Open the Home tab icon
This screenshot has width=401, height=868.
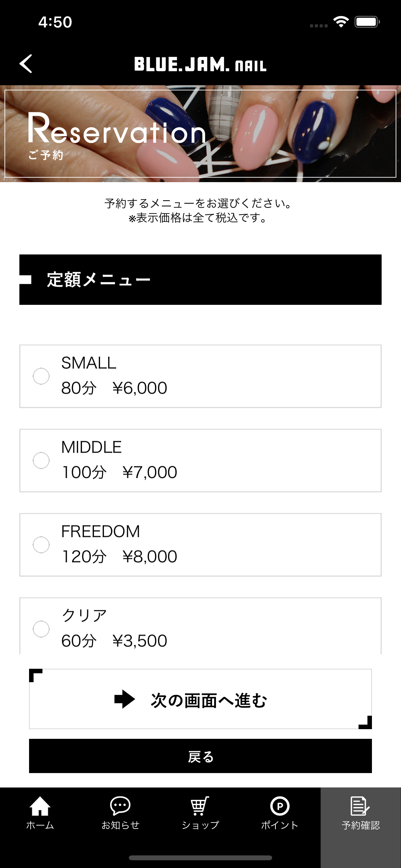click(x=40, y=806)
